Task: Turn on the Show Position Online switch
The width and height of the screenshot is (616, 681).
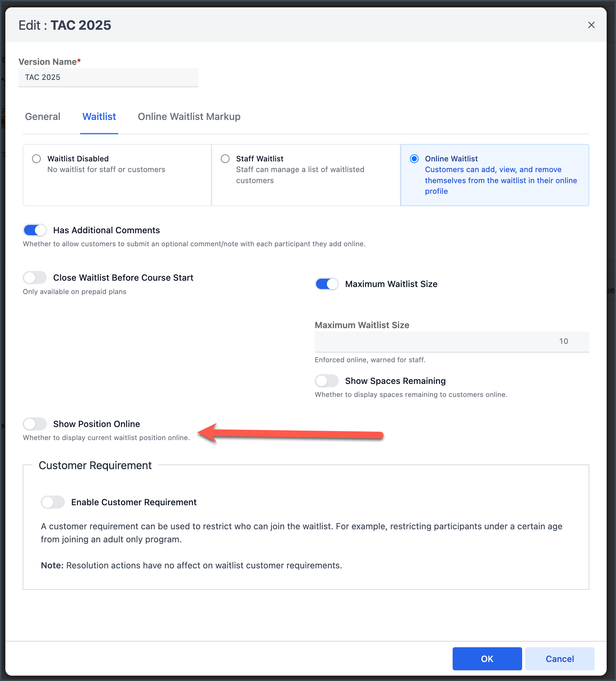Action: pyautogui.click(x=35, y=424)
